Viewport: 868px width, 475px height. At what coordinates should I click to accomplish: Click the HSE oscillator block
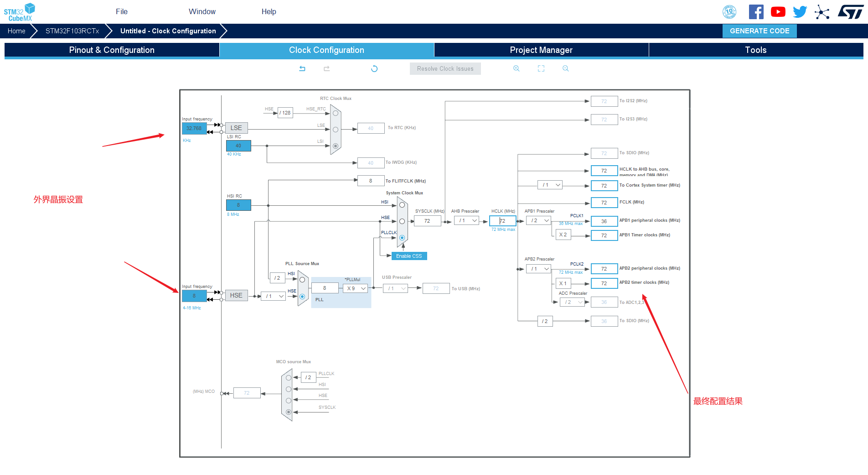(x=236, y=295)
